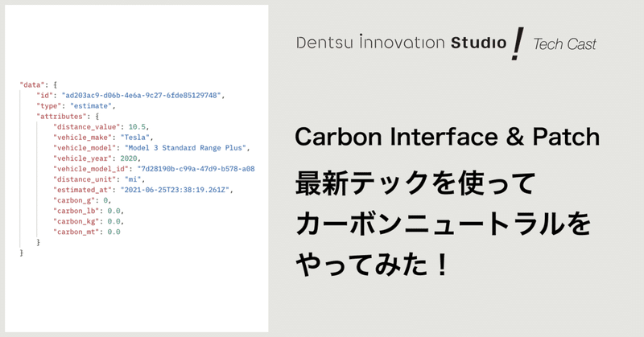Click the Tech Cast label
Screen dimensions: 644x337
(x=564, y=44)
